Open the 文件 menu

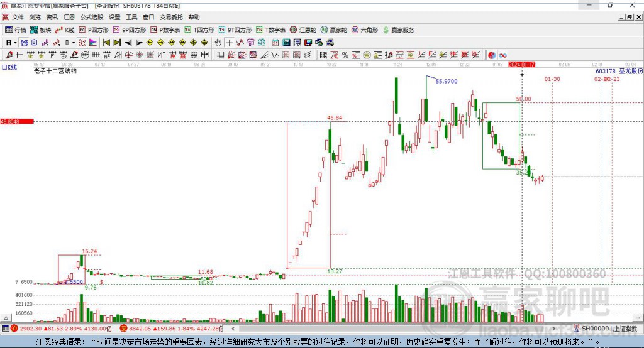tap(18, 17)
